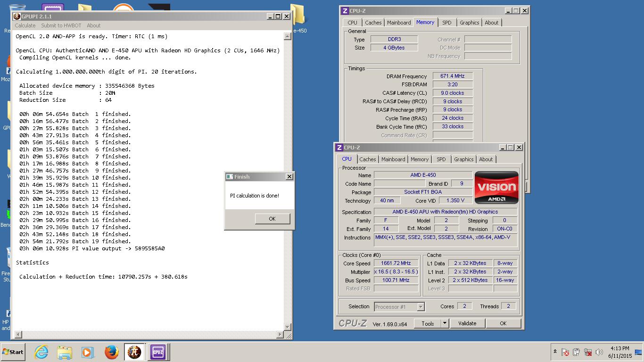
Task: Minimize the front CPU-Z window
Action: point(503,148)
